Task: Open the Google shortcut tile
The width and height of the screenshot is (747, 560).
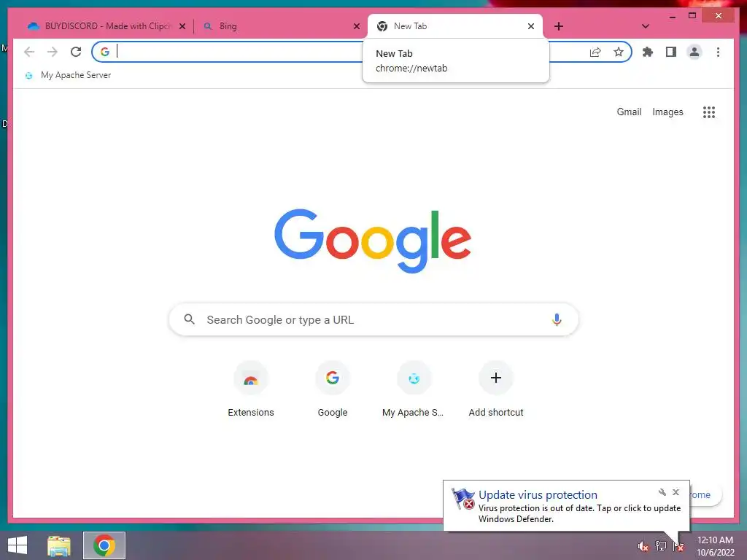Action: click(333, 390)
